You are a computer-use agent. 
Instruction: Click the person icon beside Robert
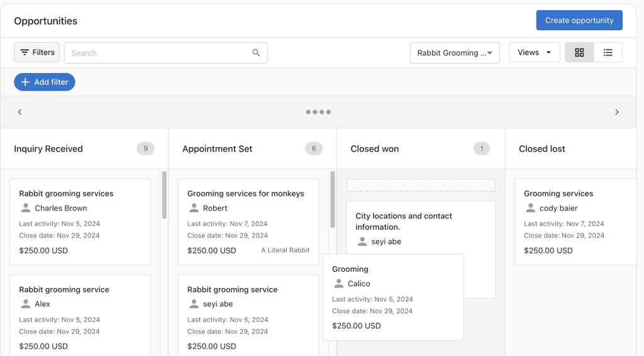point(194,208)
